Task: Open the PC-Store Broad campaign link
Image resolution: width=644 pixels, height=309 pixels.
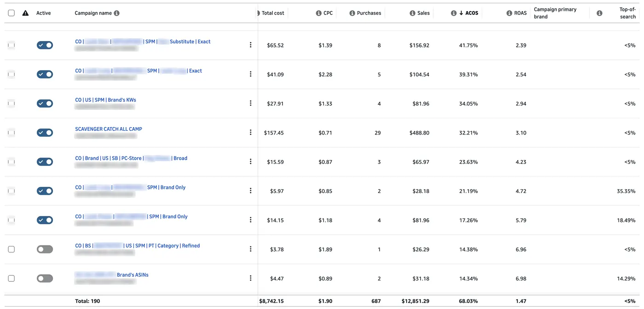Action: coord(131,158)
